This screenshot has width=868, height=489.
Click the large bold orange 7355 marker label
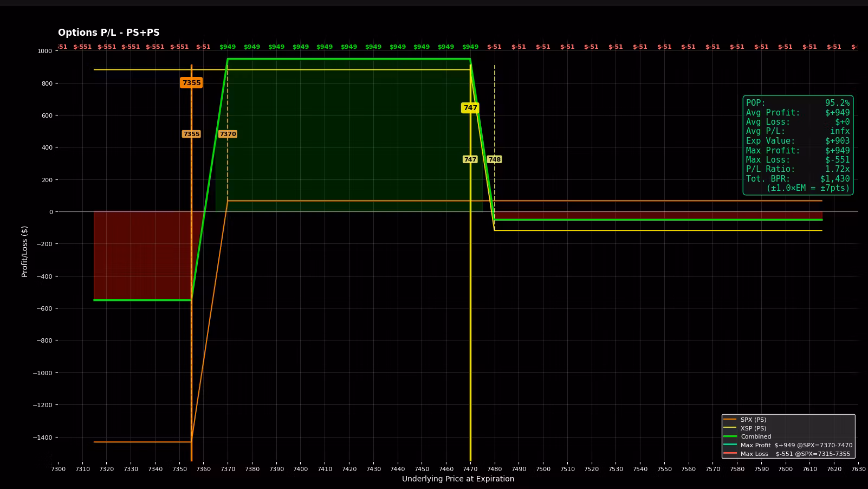191,83
